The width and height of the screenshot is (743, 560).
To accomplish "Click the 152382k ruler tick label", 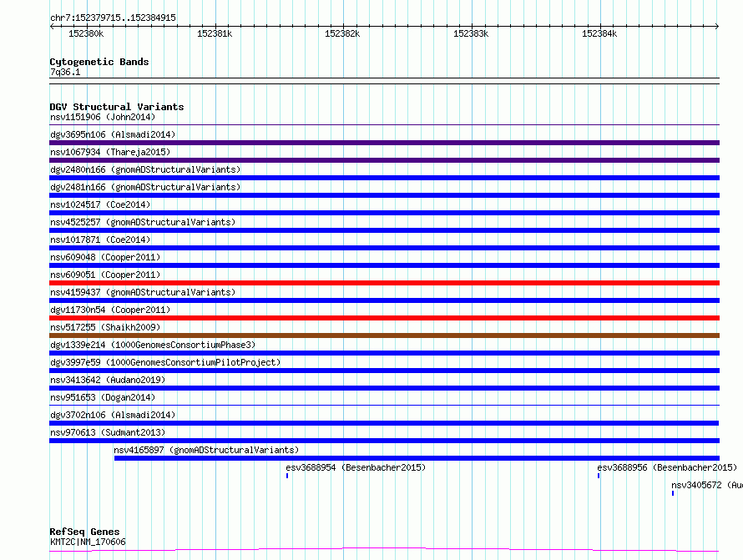I will coord(342,33).
